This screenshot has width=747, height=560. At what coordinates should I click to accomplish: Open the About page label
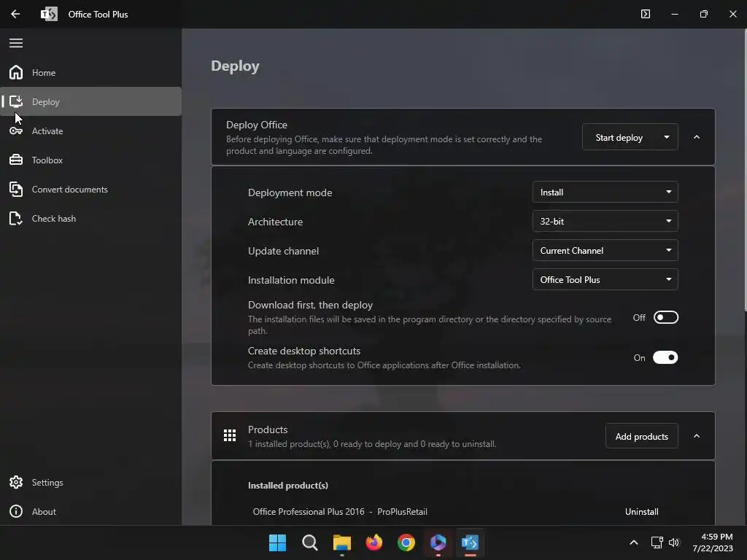coord(44,512)
